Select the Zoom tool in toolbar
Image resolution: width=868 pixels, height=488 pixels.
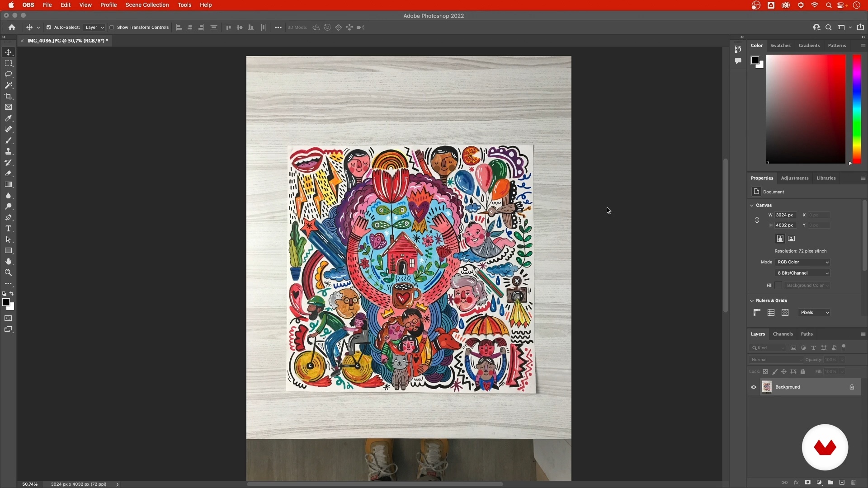click(9, 272)
